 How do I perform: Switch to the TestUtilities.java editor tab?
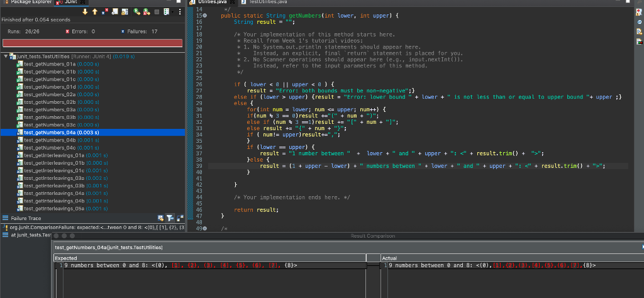pos(265,2)
